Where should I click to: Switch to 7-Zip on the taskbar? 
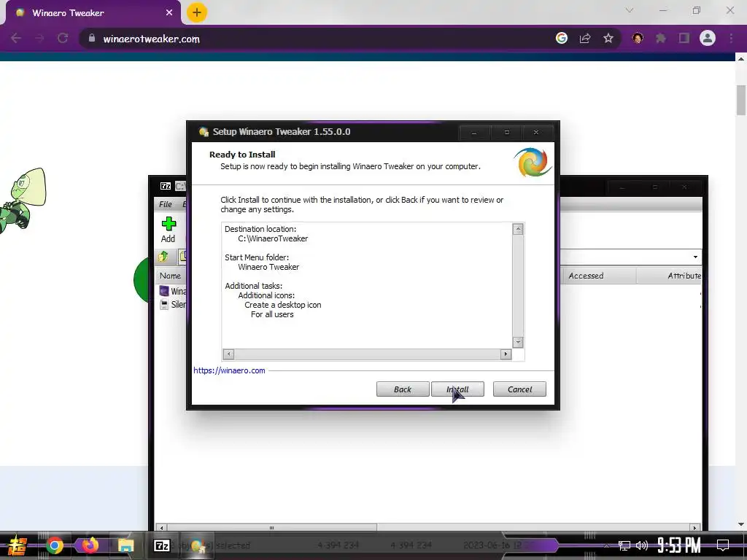pos(162,545)
